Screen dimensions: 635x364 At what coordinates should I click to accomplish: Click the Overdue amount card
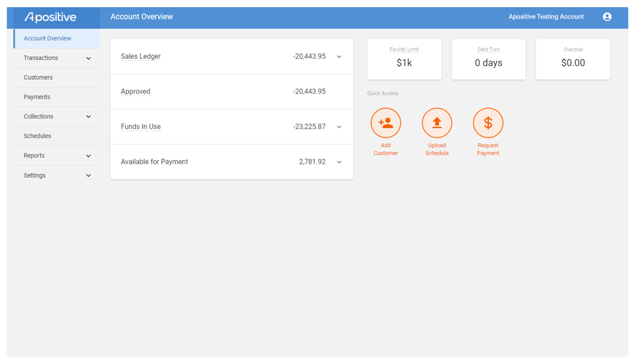point(572,59)
